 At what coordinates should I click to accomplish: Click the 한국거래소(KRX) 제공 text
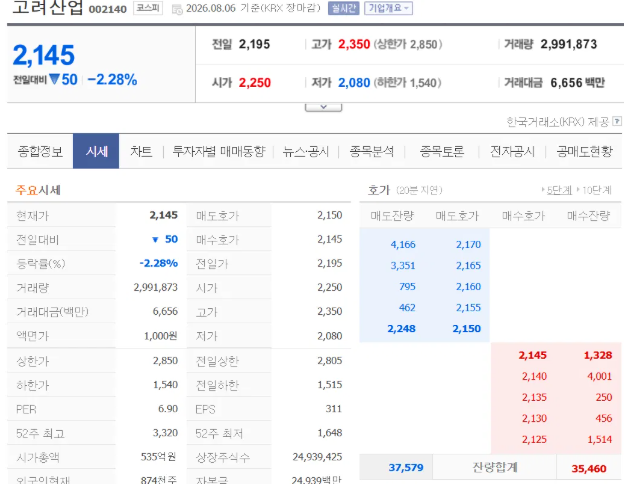[557, 121]
